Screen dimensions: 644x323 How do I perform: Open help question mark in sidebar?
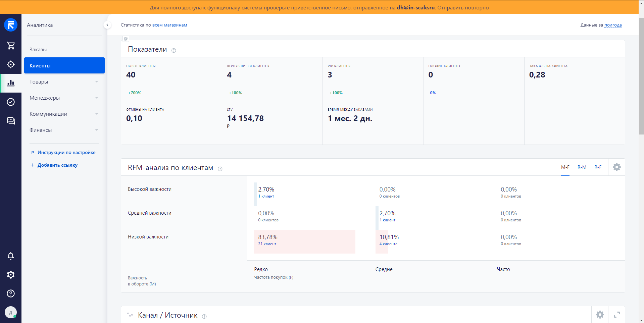pos(11,293)
